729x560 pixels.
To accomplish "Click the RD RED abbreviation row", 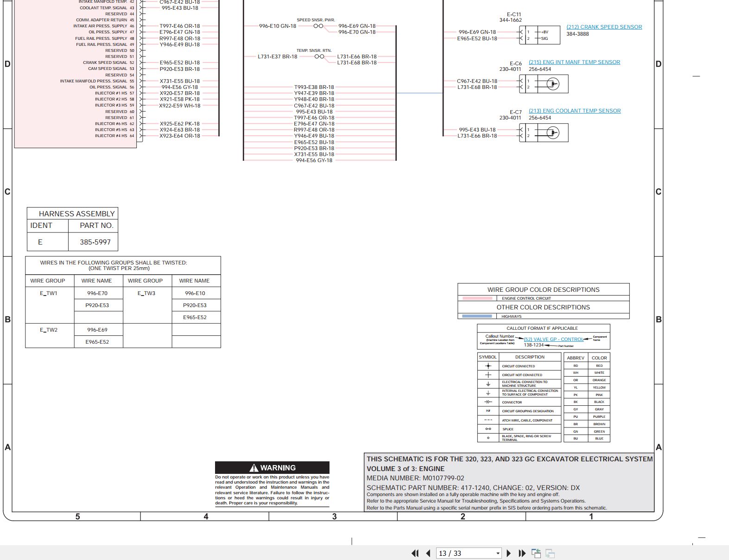I will pos(587,365).
